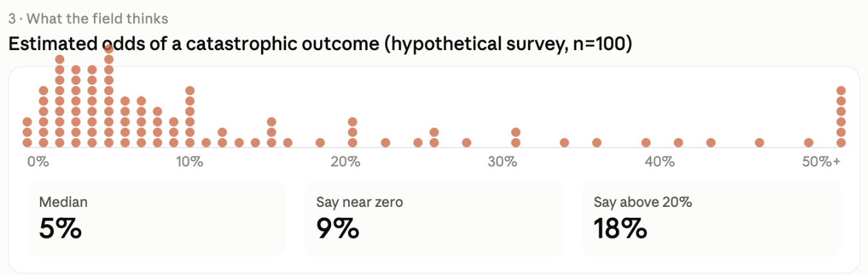Click the chart title about catastrophic outcome

(320, 44)
